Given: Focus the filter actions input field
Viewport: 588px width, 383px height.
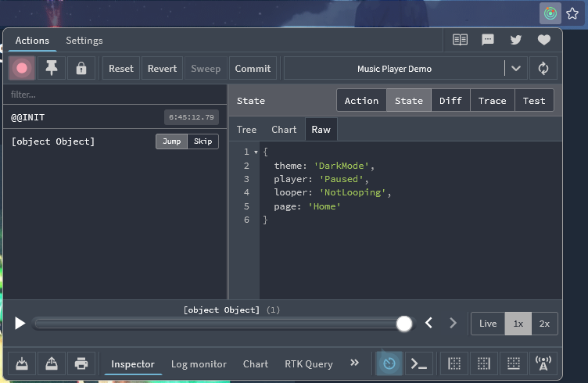Looking at the screenshot, I should 115,95.
